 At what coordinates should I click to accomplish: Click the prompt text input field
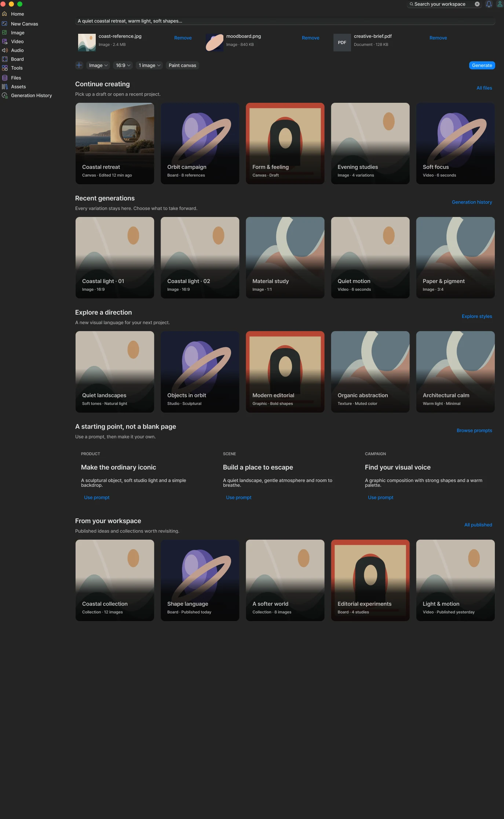pos(285,21)
